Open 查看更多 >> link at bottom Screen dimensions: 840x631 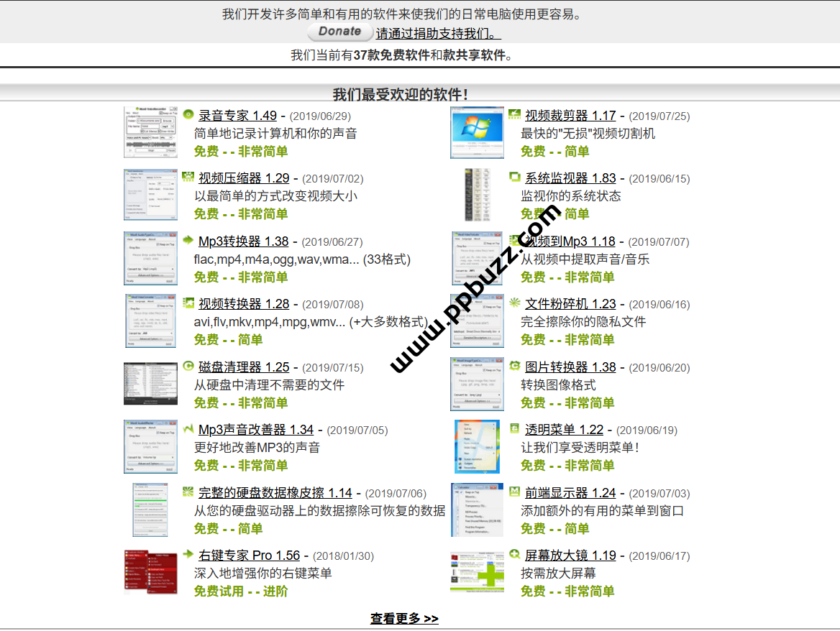pyautogui.click(x=404, y=619)
